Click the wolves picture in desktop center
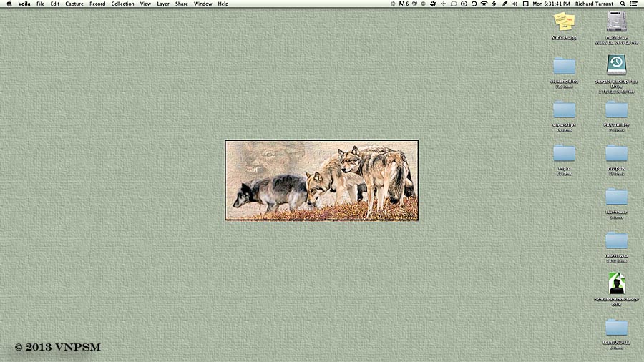644x362 pixels. pyautogui.click(x=321, y=180)
